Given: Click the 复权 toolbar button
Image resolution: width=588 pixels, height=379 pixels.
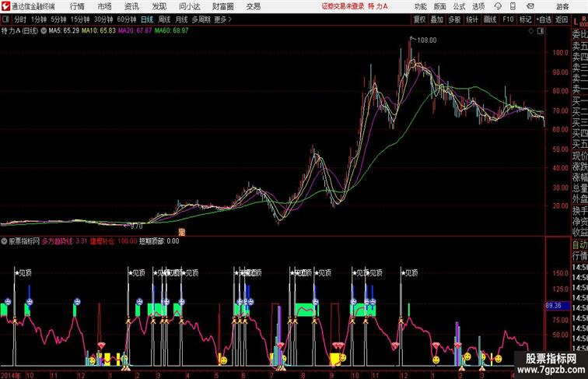Looking at the screenshot, I should tap(419, 19).
